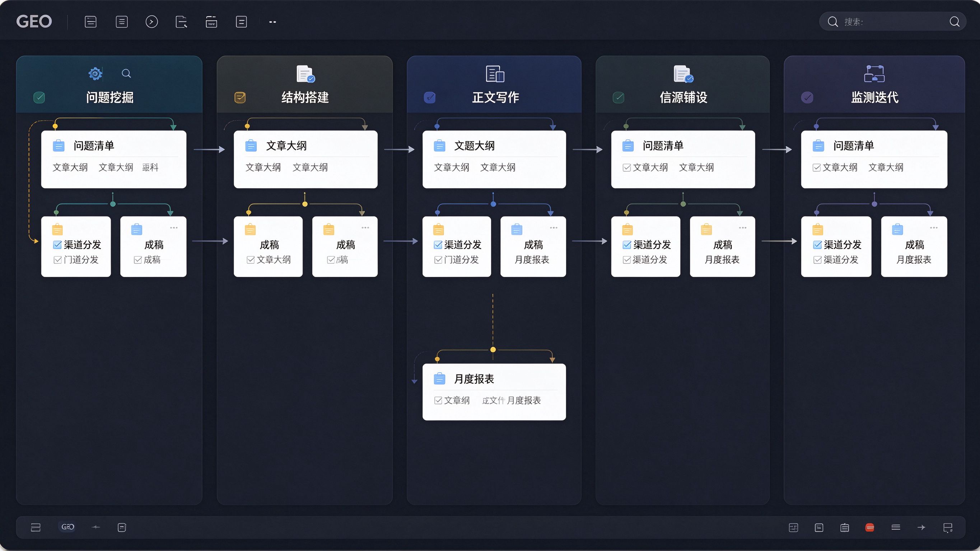Click the two-dot more icon in the top toolbar

272,22
